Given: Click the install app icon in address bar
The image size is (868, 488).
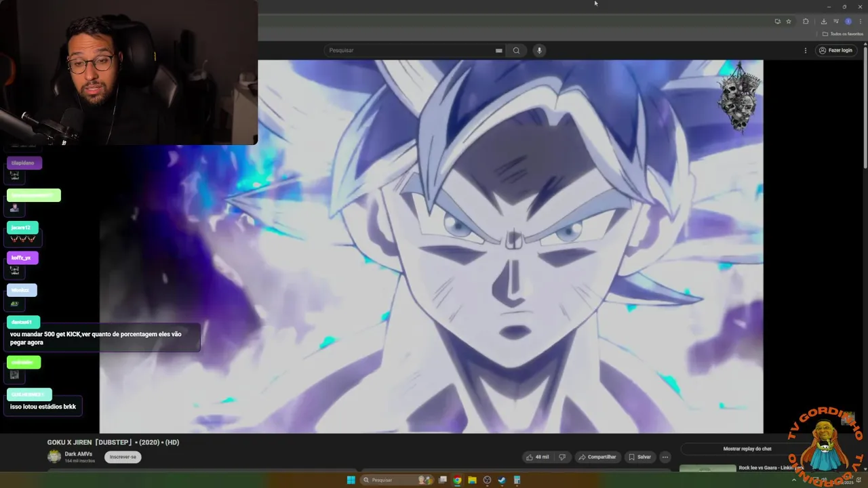Looking at the screenshot, I should [x=778, y=21].
